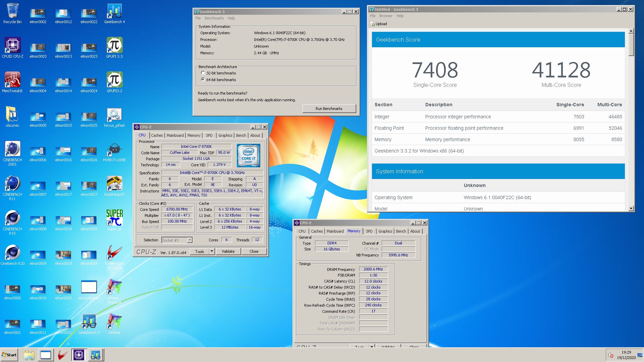The width and height of the screenshot is (644, 362).
Task: Click the scroll down arrow in Geekbench results
Action: pyautogui.click(x=631, y=208)
